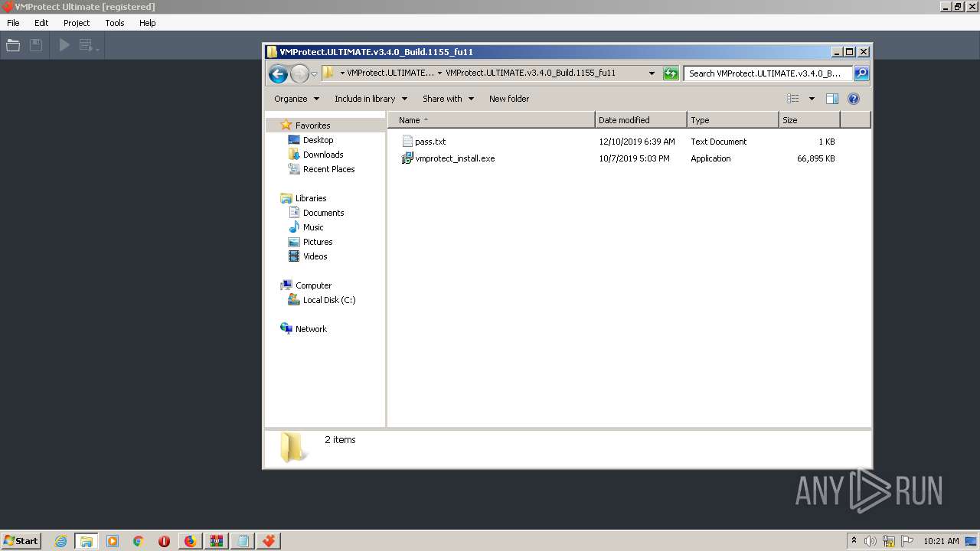Viewport: 980px width, 551px height.
Task: Open Firefox from the taskbar
Action: point(190,541)
